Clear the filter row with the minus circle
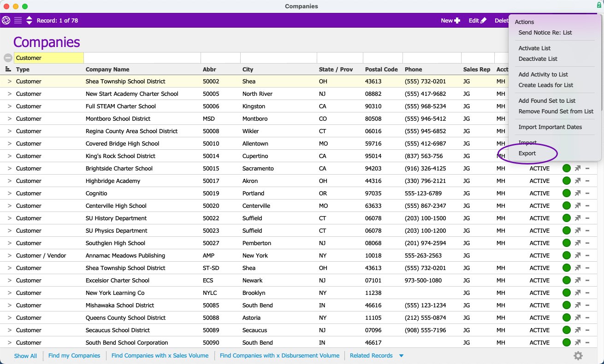Screen dimensions: 604x364 point(8,58)
